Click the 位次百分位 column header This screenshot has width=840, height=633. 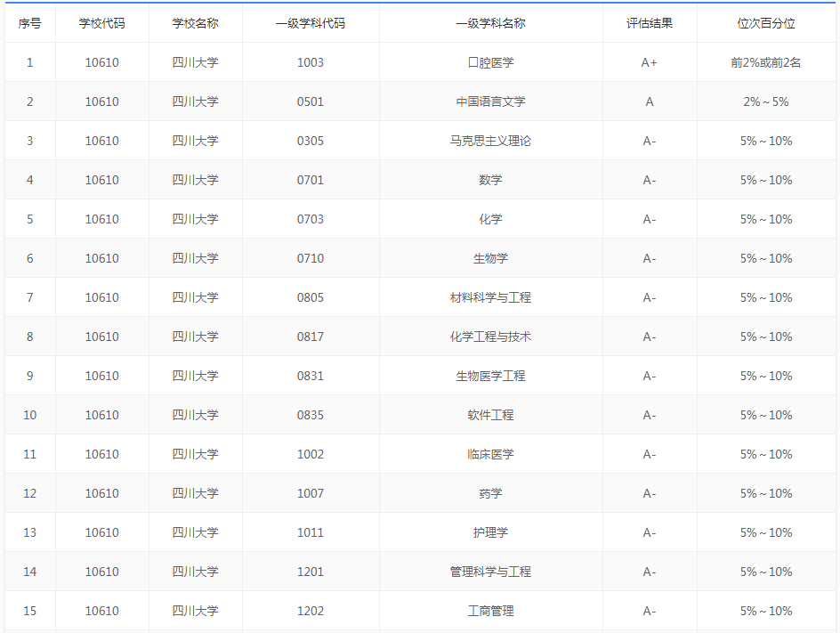click(x=765, y=24)
